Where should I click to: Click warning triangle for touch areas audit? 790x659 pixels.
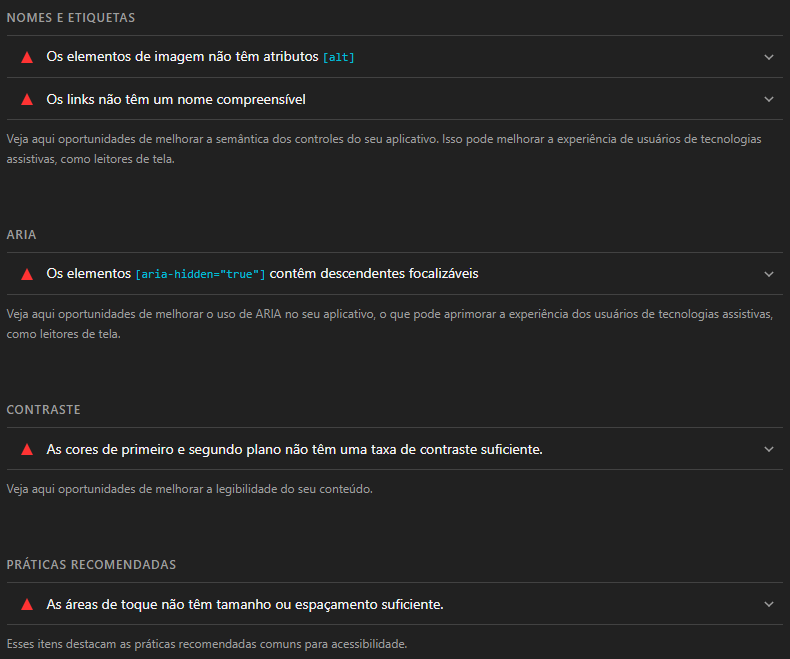point(27,604)
